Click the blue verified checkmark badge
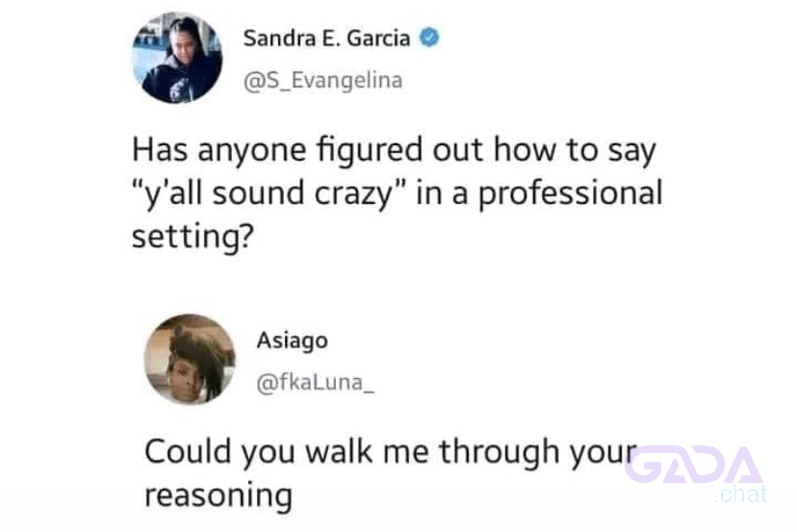Viewport: 797px width, 532px height. [x=429, y=38]
